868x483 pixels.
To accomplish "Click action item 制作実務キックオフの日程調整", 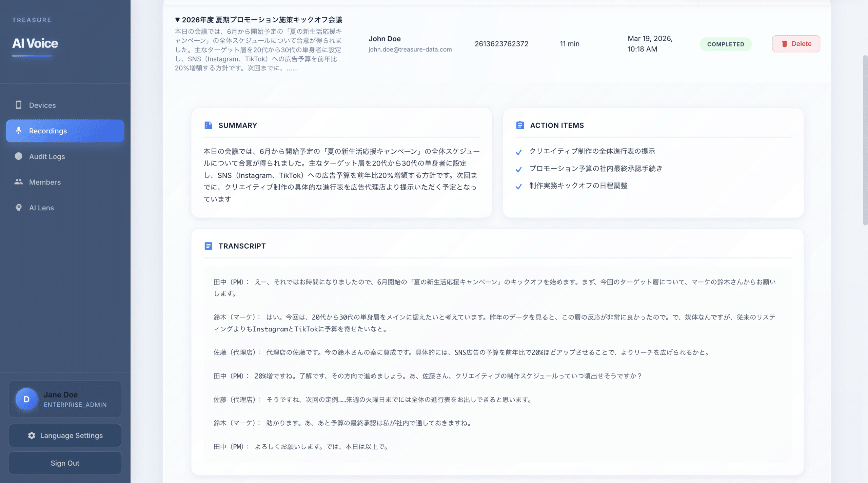I will tap(578, 186).
